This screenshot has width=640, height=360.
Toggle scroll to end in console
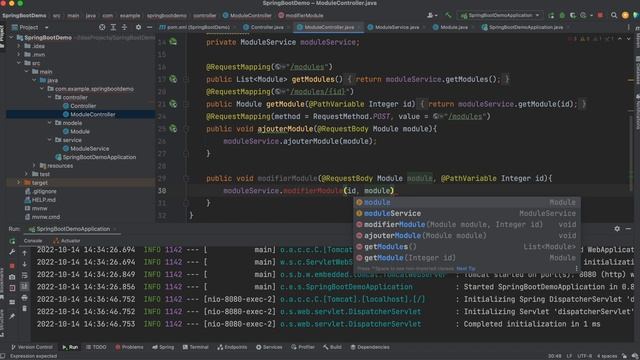click(x=24, y=287)
